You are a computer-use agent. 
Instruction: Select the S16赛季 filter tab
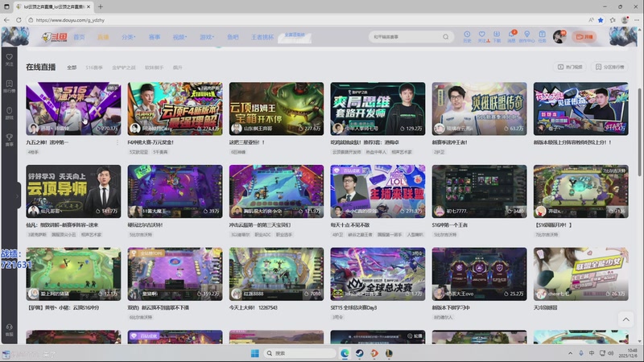(x=94, y=68)
